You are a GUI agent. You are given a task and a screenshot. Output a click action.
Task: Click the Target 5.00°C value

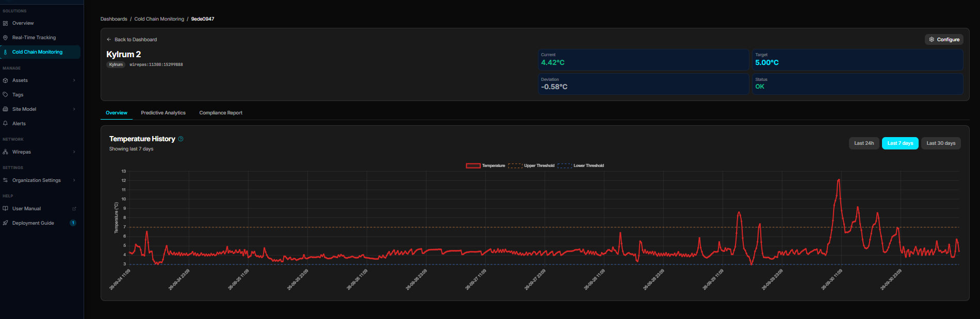tap(767, 62)
